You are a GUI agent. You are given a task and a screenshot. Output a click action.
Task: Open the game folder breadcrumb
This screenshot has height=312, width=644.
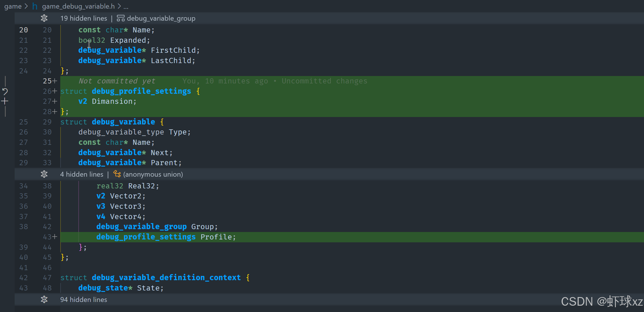[13, 6]
